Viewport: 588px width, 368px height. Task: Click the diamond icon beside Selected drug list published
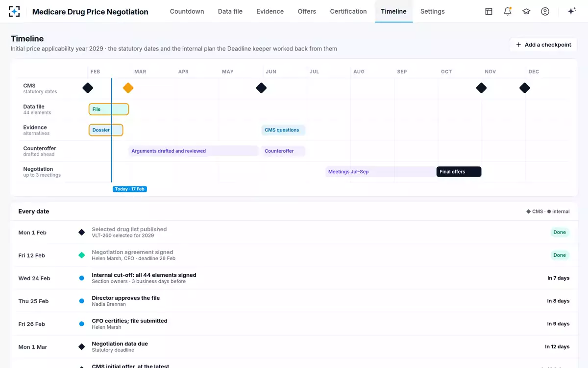click(82, 232)
